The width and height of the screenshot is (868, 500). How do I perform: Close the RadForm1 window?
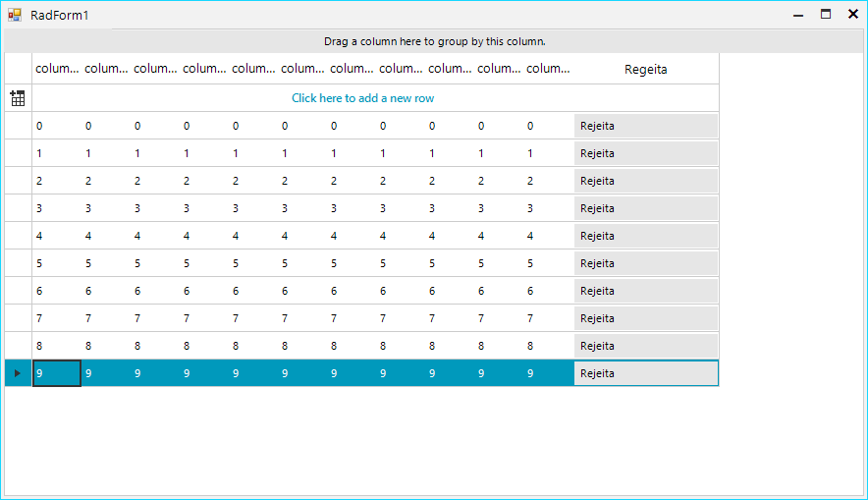click(853, 15)
